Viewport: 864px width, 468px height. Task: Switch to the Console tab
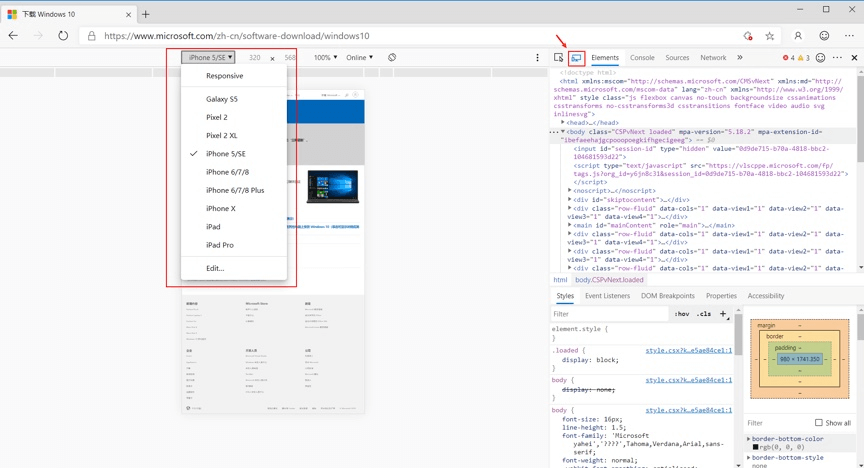pyautogui.click(x=642, y=58)
